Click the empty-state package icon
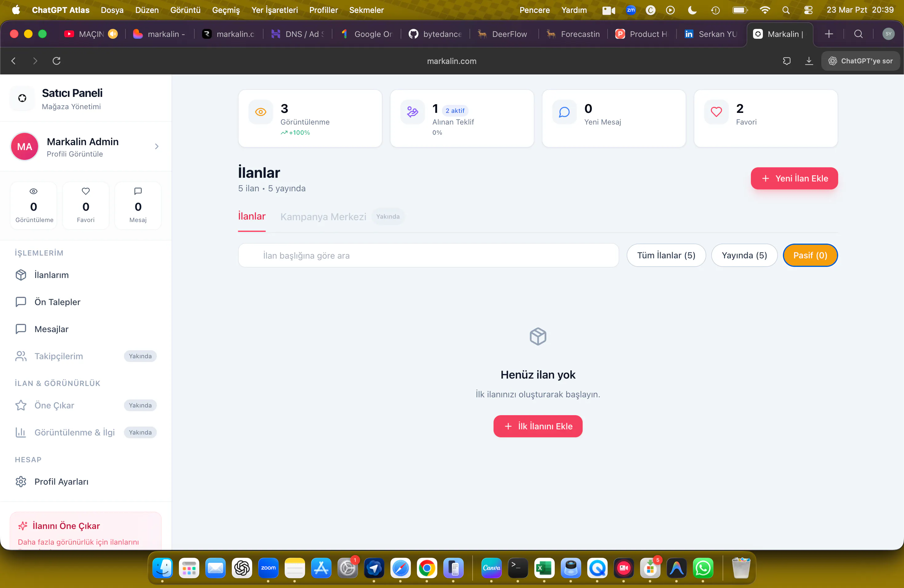Screen dimensions: 904x588 click(538, 336)
